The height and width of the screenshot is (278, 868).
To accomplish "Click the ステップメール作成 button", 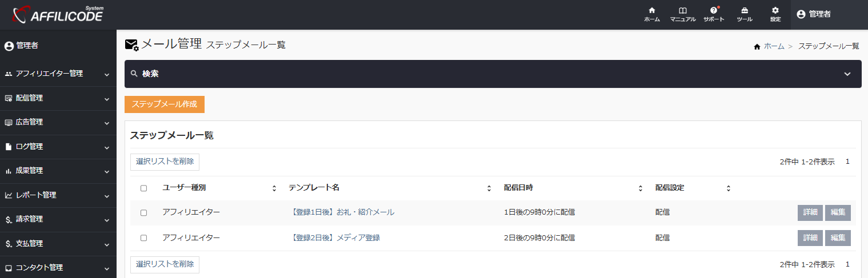I will click(165, 104).
